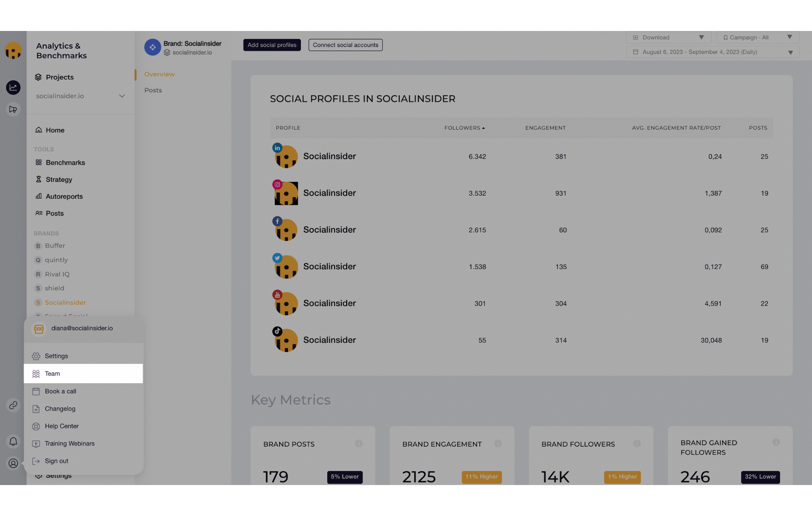Select the shield brand
812x516 pixels.
point(55,289)
